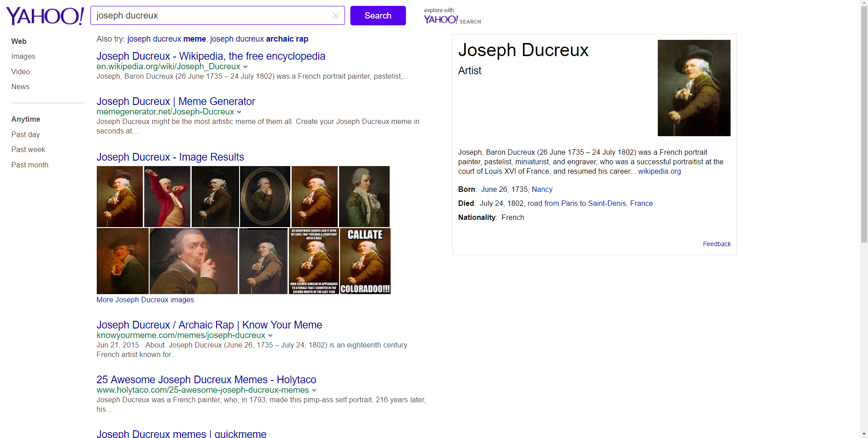
Task: Open the Joseph Ducreux Wikipedia result
Action: [x=211, y=56]
